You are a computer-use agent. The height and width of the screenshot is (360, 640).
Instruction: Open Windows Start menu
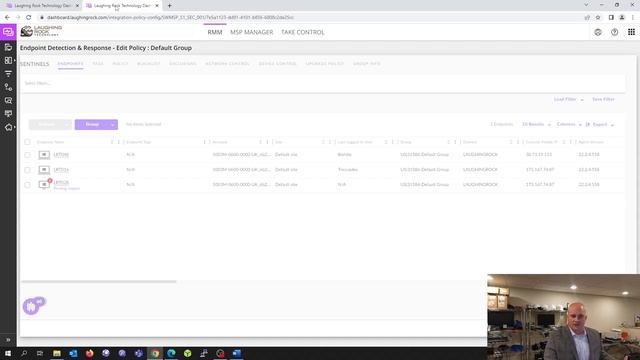(x=8, y=353)
